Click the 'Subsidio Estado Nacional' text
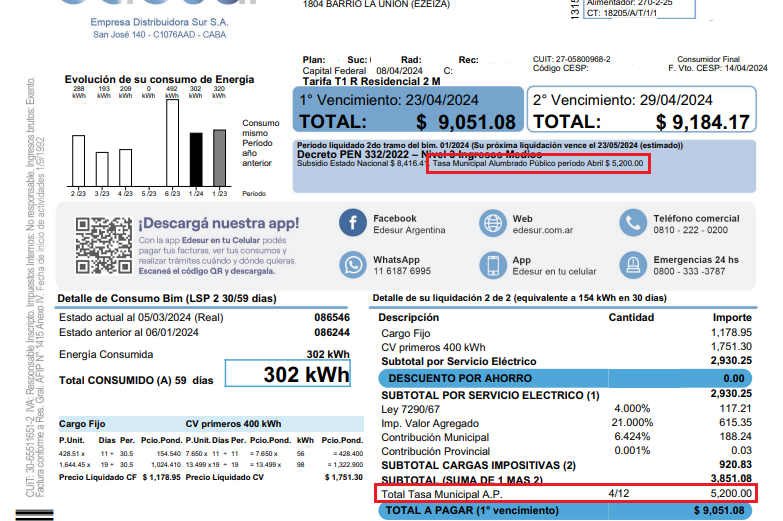The width and height of the screenshot is (783, 521). point(342,163)
